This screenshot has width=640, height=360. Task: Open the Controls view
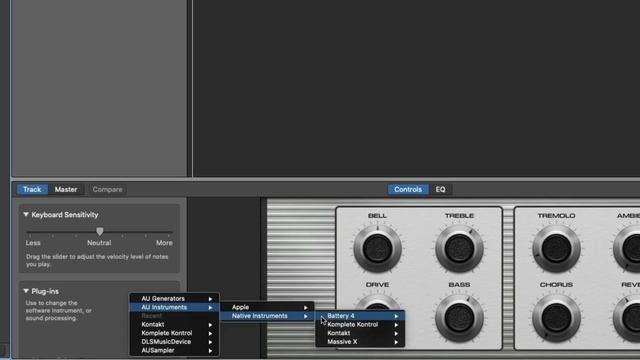408,189
